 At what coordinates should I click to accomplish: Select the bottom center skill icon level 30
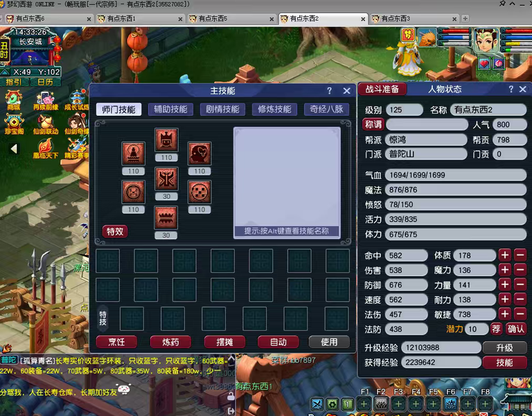tap(166, 218)
